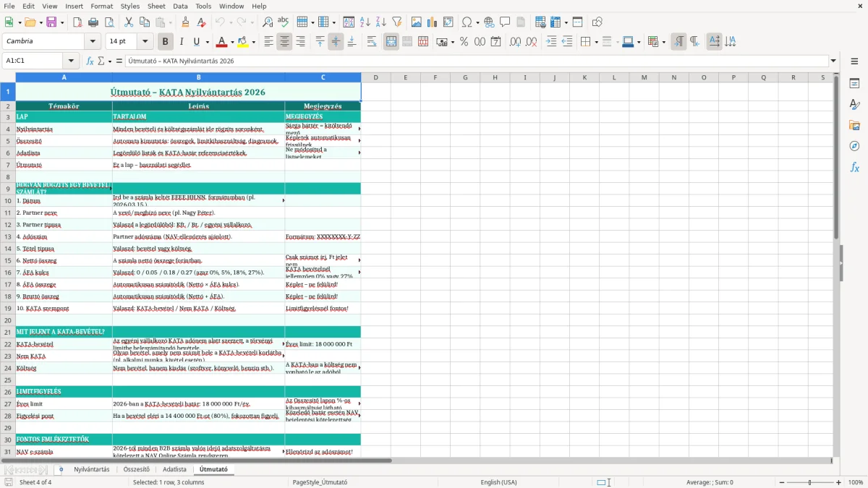Click the formula input line field

pyautogui.click(x=477, y=61)
